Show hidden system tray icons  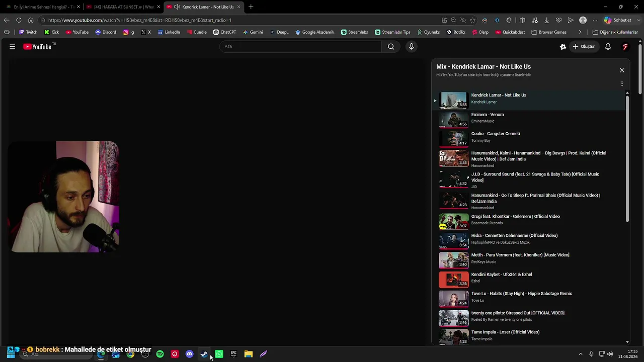[580, 354]
